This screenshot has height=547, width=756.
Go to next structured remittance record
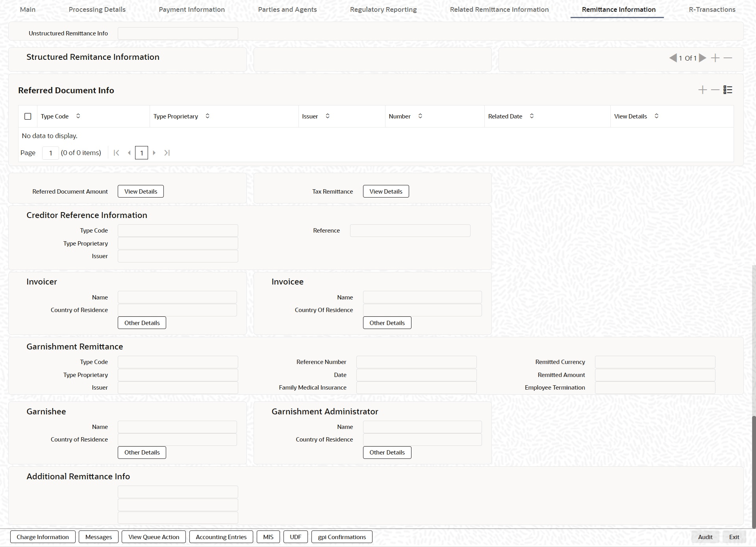tap(702, 58)
